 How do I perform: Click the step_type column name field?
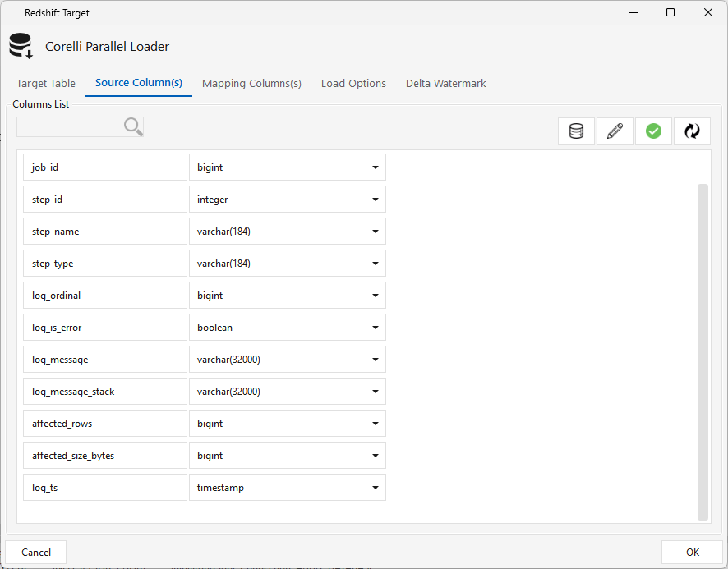tap(105, 263)
